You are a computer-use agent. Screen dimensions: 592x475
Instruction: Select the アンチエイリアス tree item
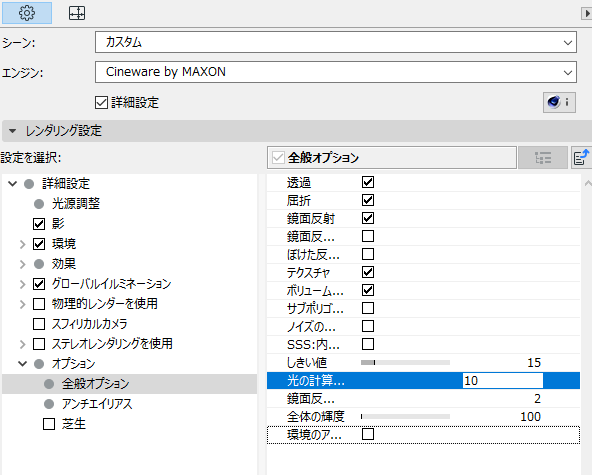[x=97, y=404]
